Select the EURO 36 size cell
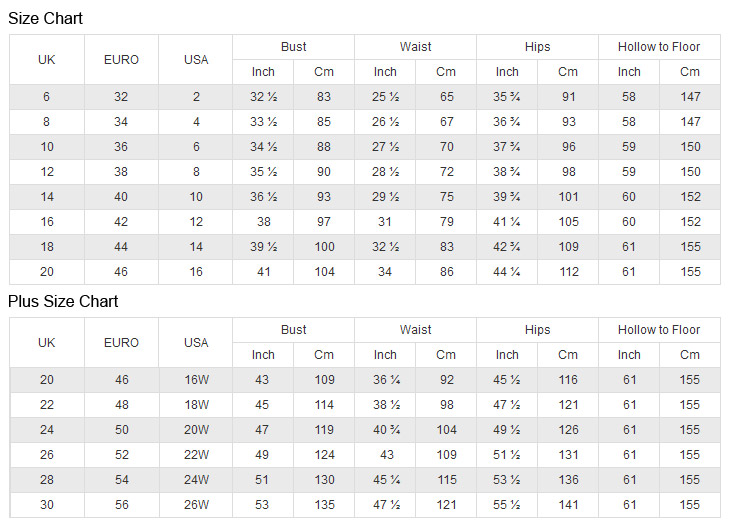The height and width of the screenshot is (530, 730). click(x=121, y=147)
